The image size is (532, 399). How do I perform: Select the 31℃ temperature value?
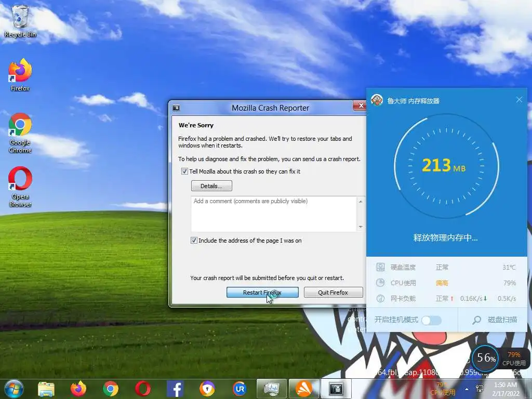(509, 268)
